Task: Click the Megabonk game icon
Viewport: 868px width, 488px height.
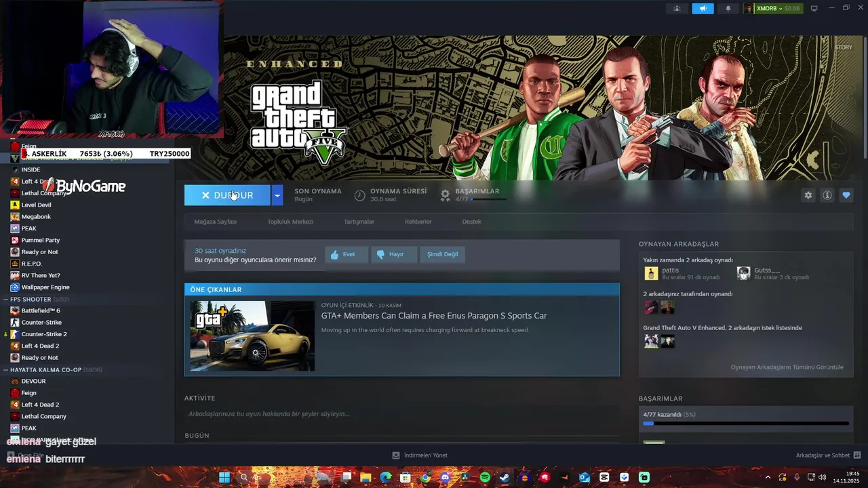Action: [15, 217]
